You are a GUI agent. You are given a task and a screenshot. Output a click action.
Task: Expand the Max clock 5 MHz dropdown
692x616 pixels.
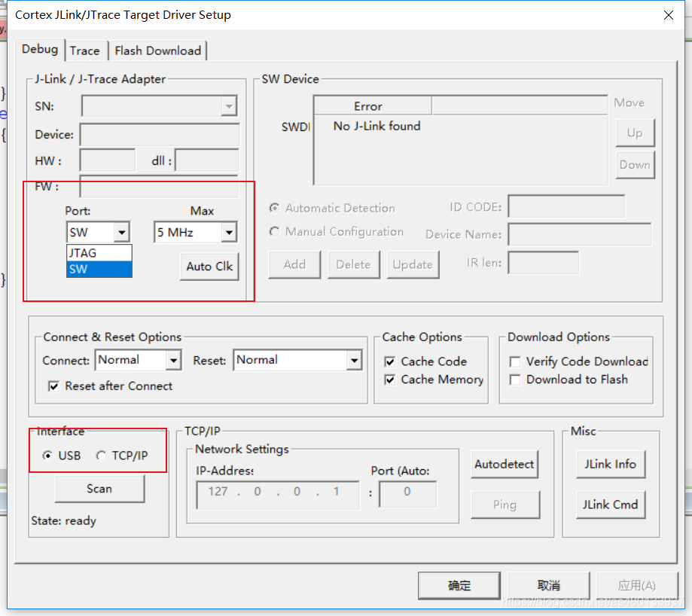point(229,233)
